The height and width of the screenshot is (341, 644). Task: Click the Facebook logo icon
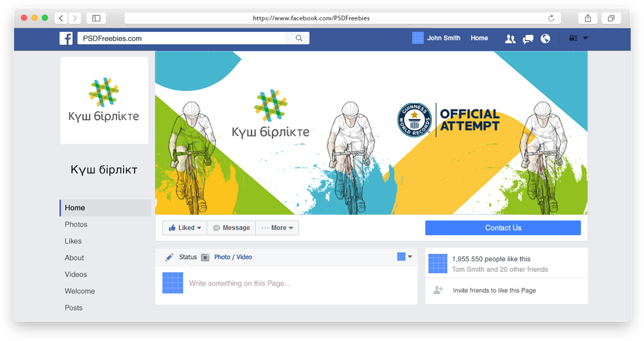pos(66,39)
